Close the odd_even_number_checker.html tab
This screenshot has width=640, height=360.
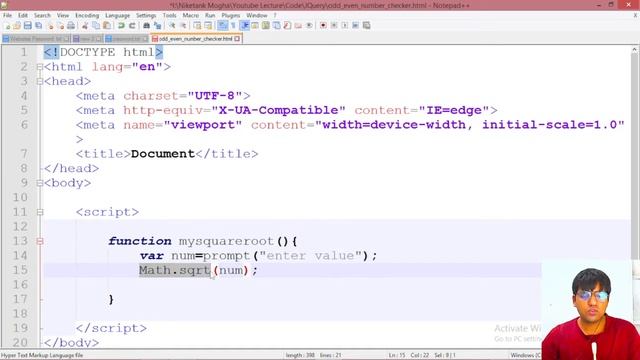coord(237,39)
